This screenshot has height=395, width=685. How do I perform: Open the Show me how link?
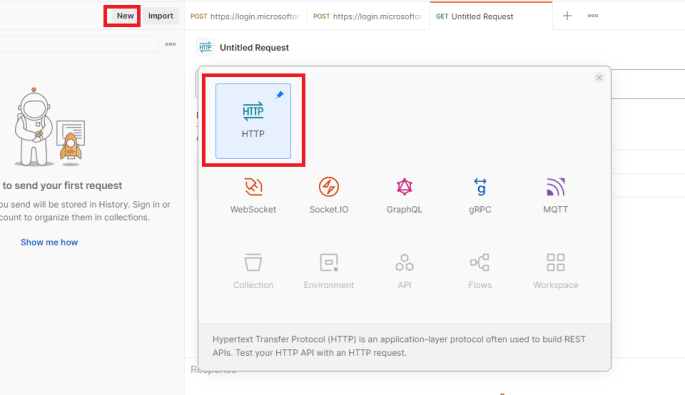49,242
